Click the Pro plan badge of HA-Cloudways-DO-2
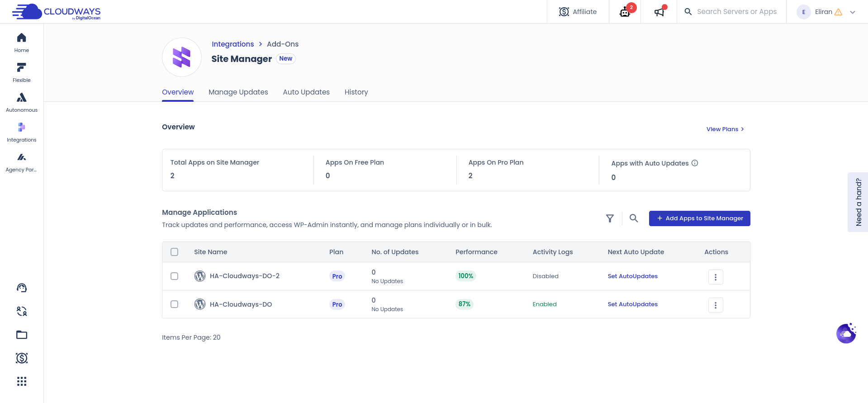The height and width of the screenshot is (403, 868). [337, 276]
